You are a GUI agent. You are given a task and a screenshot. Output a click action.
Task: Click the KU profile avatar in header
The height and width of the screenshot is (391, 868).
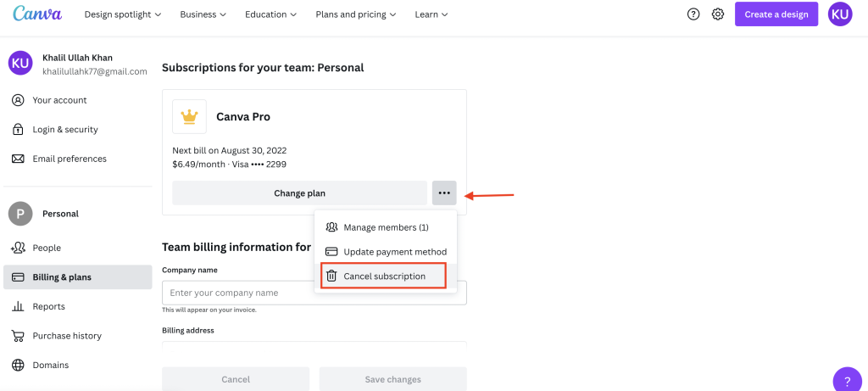tap(840, 14)
